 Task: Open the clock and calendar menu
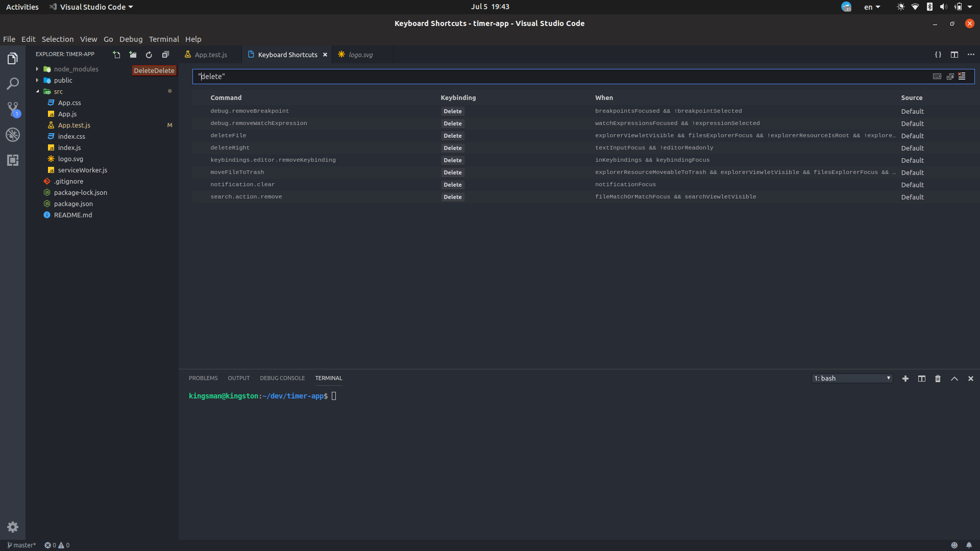click(490, 7)
